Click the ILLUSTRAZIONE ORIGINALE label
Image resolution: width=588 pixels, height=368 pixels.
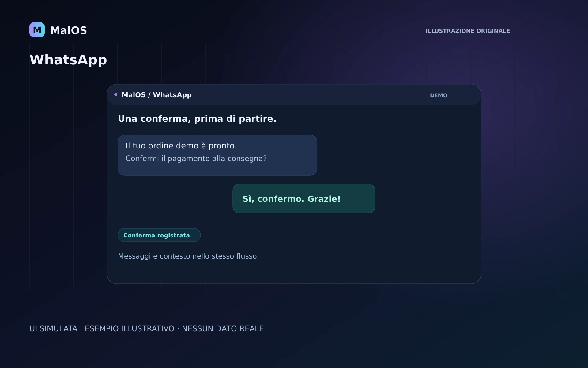pos(468,31)
